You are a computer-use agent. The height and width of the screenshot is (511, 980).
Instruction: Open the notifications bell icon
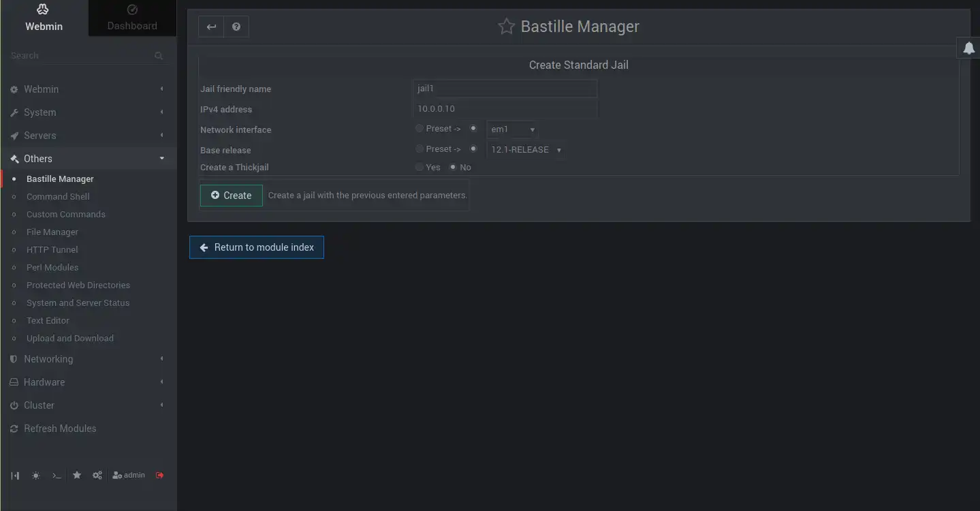coord(968,48)
